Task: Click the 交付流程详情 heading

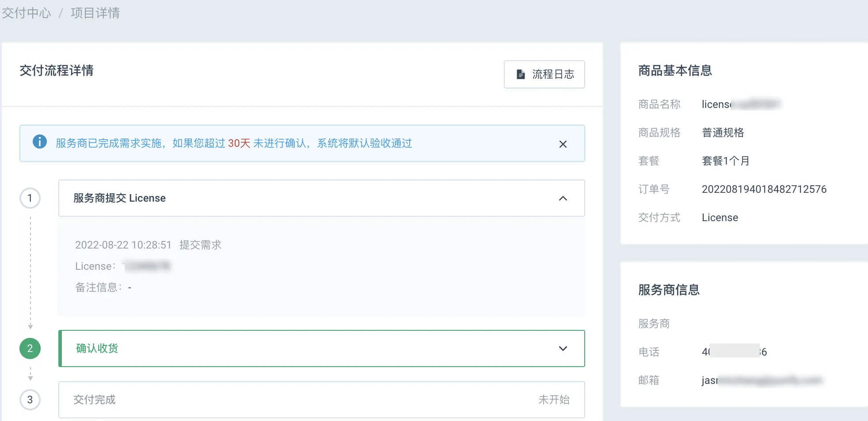Action: click(57, 71)
